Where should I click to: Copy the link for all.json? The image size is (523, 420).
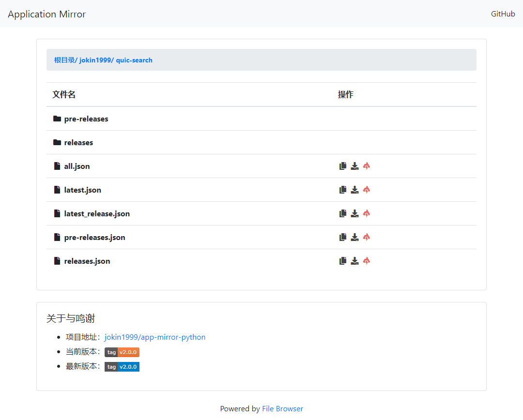[x=342, y=165]
